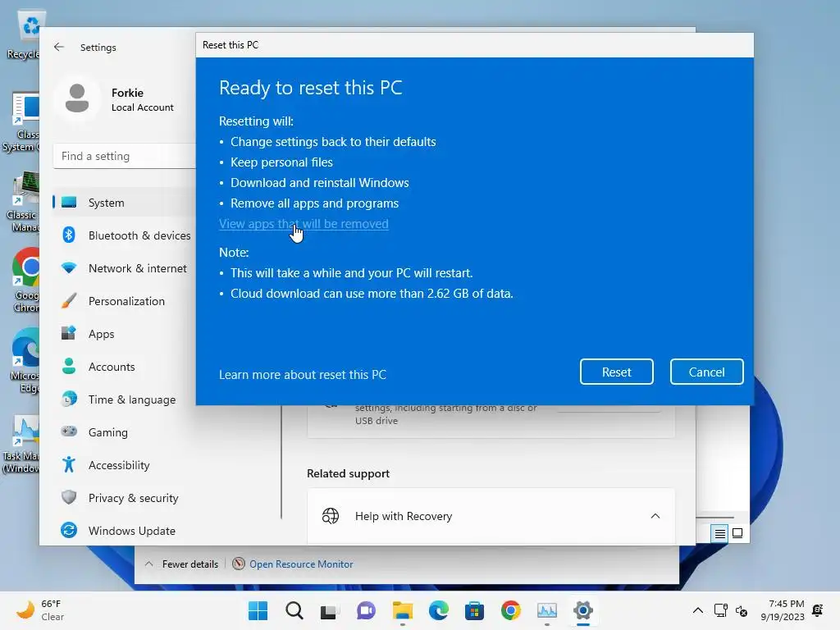The height and width of the screenshot is (630, 840).
Task: Click Fewer details in Task Manager
Action: click(182, 564)
